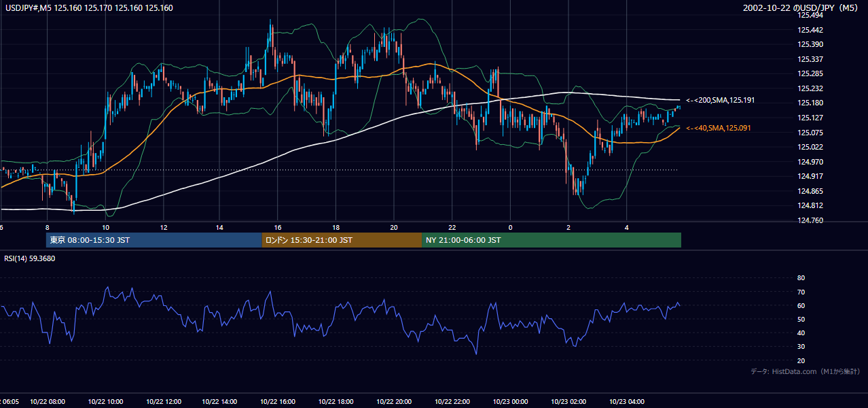Click hour tick 10 under price chart
The image size is (868, 408).
coord(105,227)
